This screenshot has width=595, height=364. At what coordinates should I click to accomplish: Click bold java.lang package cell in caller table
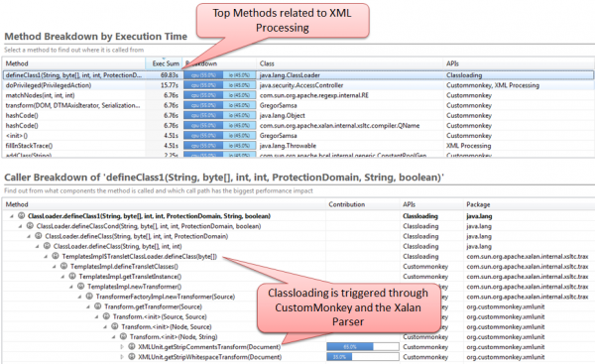click(x=479, y=216)
